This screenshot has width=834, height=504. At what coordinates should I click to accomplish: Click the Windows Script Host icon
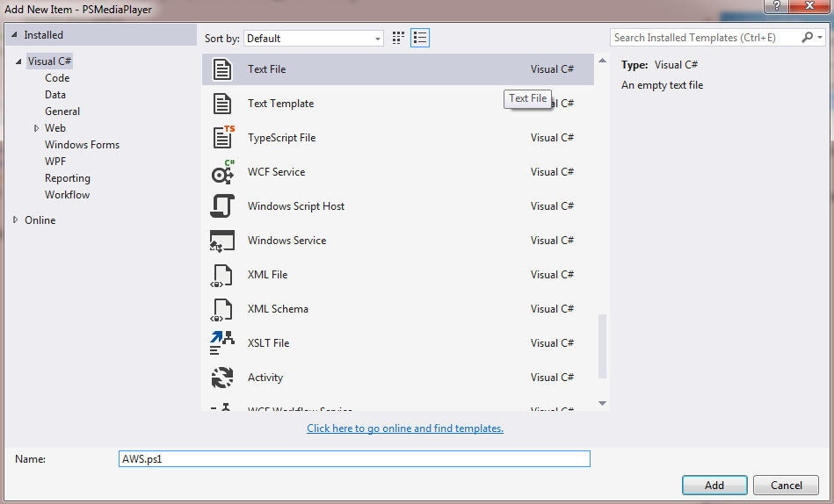(222, 206)
